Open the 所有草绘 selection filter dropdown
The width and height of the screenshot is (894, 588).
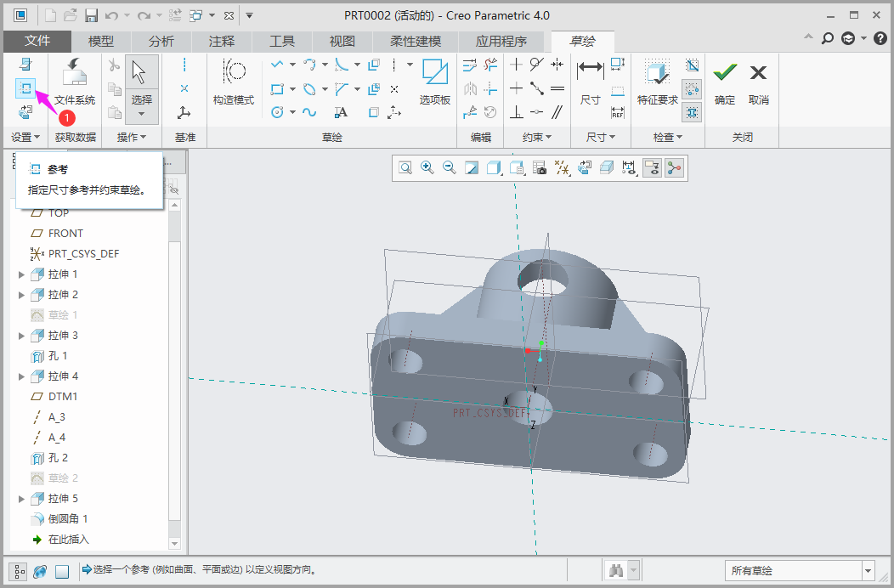click(x=868, y=571)
